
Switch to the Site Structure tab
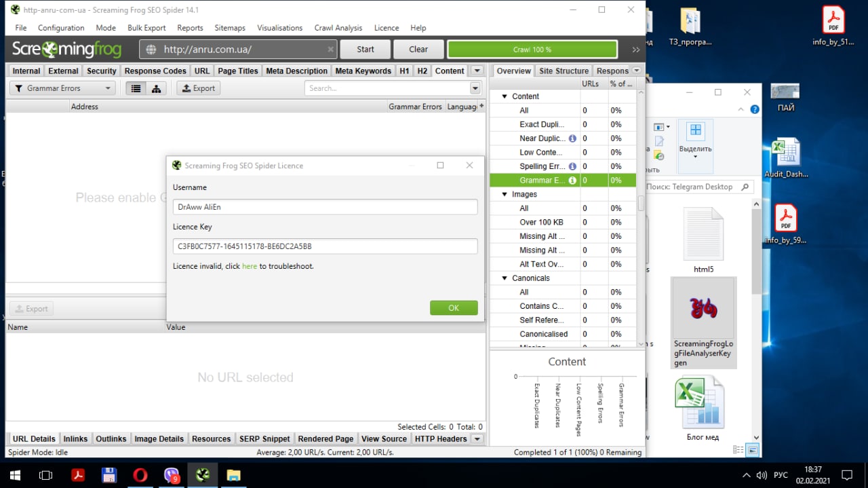[x=564, y=71]
